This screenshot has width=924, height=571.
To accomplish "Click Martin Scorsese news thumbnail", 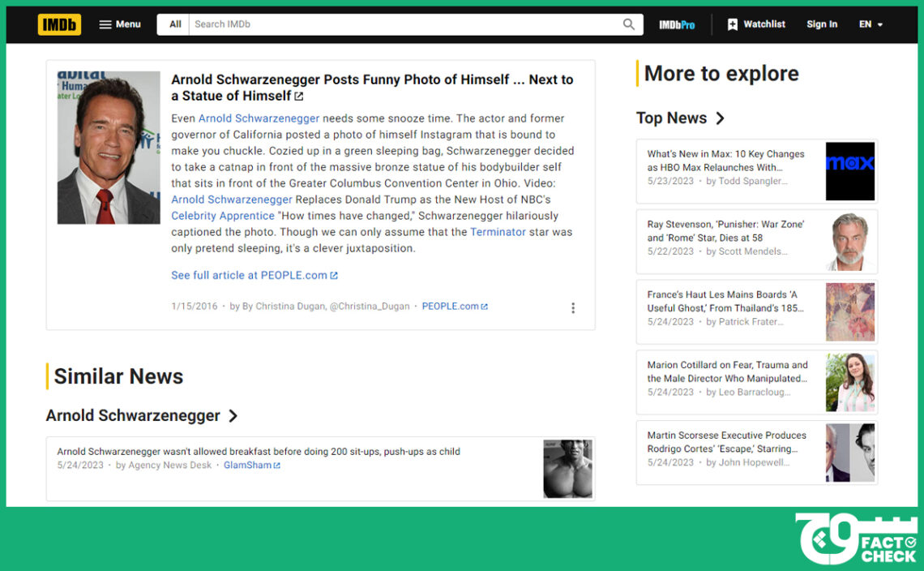I will point(849,453).
